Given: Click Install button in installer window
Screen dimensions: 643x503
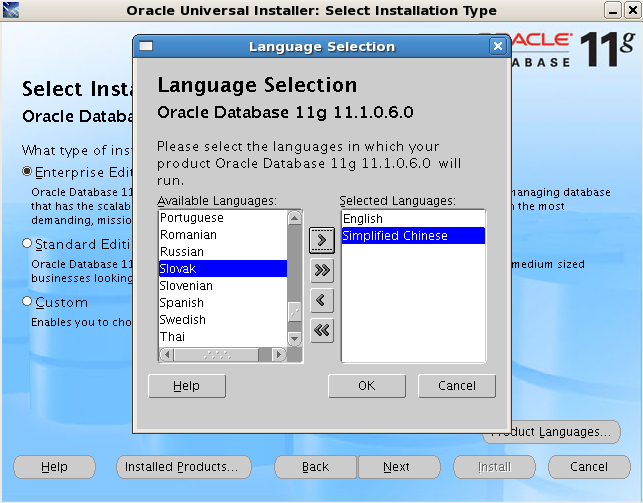Looking at the screenshot, I should click(x=494, y=467).
